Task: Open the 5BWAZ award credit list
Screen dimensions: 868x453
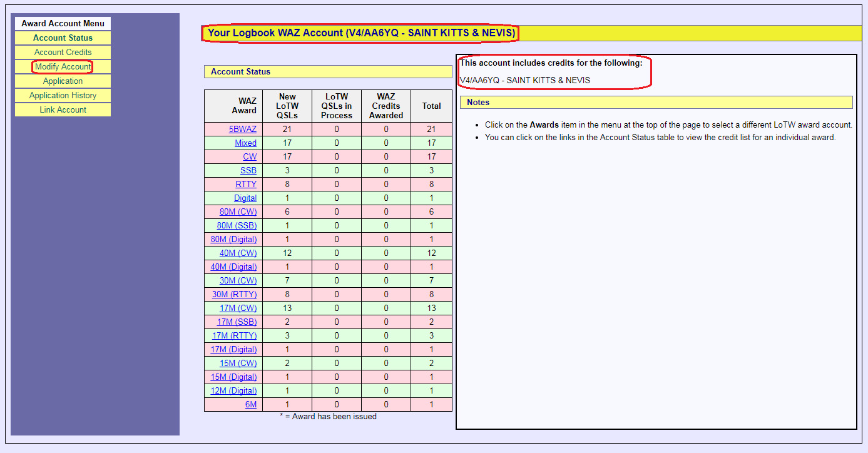Action: (x=242, y=130)
